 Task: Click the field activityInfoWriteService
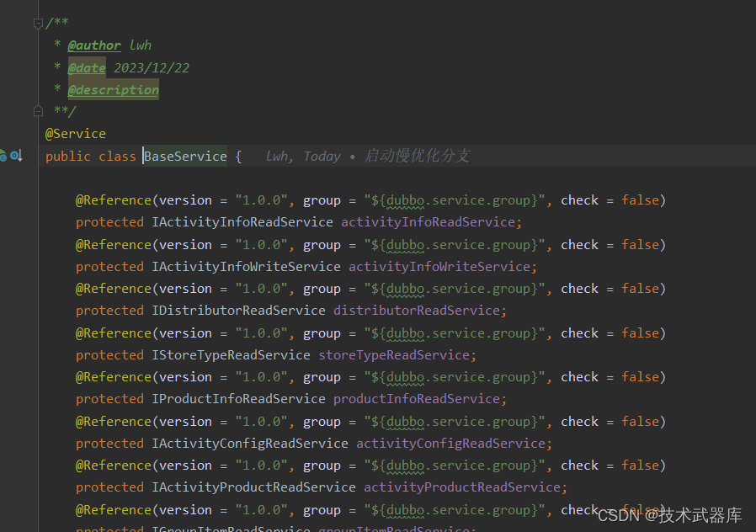pyautogui.click(x=439, y=267)
